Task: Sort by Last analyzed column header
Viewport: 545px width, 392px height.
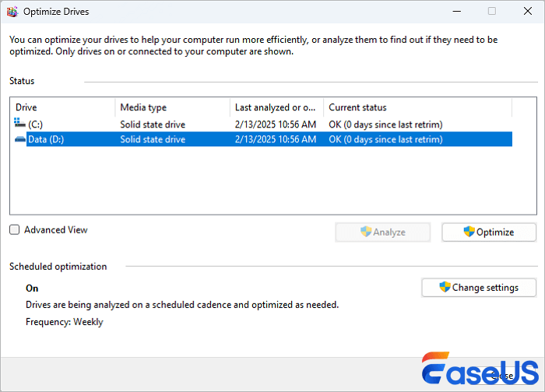Action: pos(276,107)
